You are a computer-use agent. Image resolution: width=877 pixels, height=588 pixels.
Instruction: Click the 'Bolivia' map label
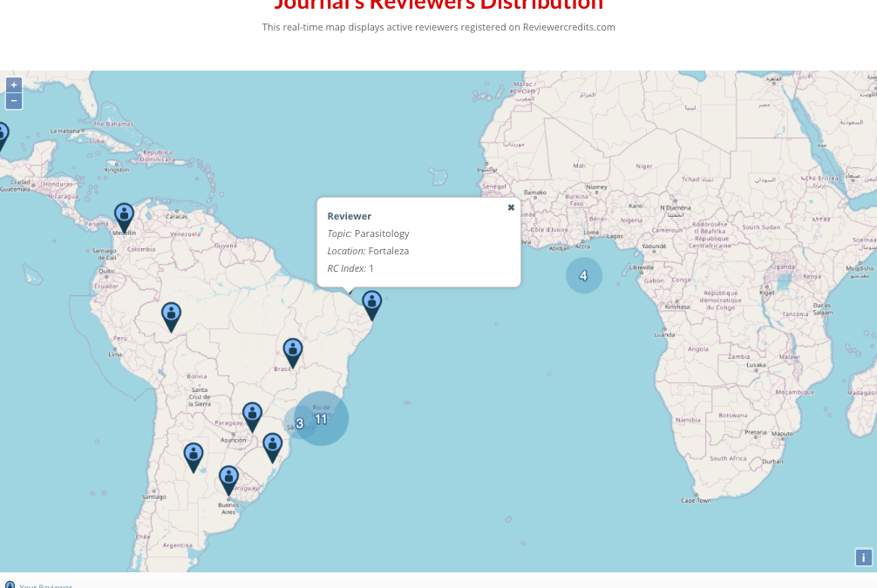197,376
